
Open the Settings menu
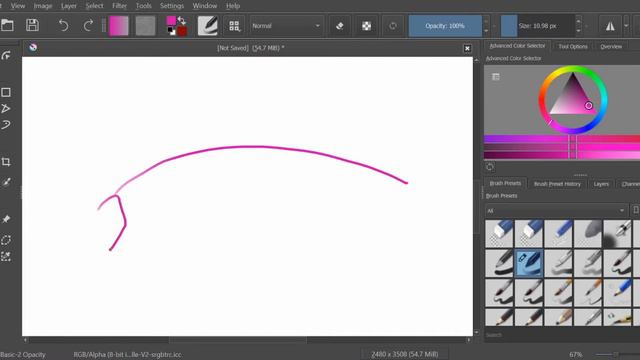pyautogui.click(x=172, y=6)
